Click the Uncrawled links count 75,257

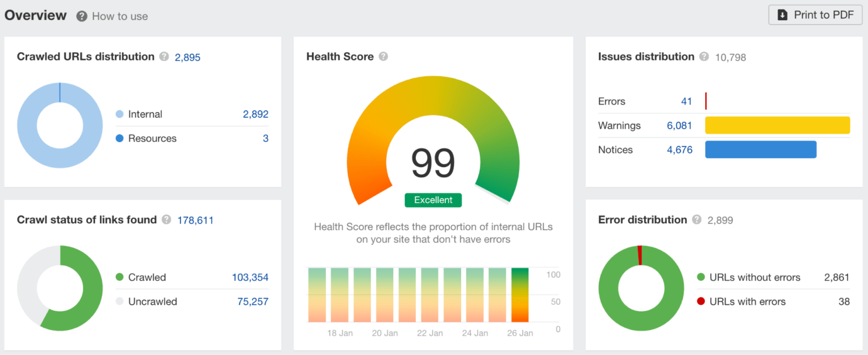coord(253,302)
